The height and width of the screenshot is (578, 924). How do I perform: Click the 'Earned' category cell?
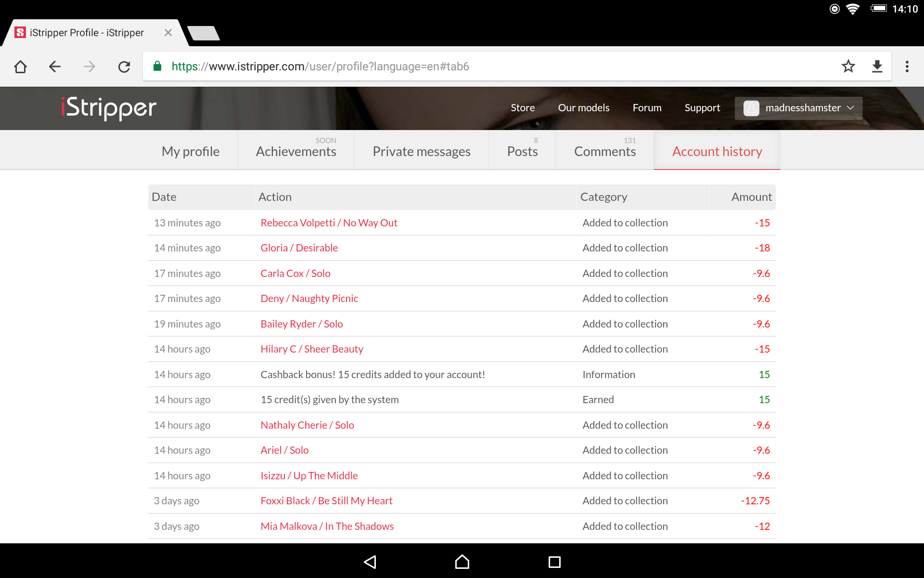point(598,399)
